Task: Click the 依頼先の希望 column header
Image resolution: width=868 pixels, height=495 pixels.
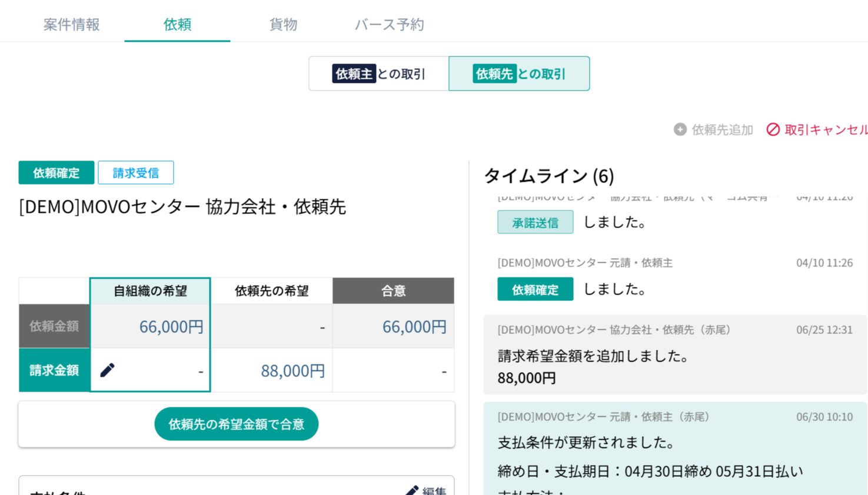Action: (272, 290)
